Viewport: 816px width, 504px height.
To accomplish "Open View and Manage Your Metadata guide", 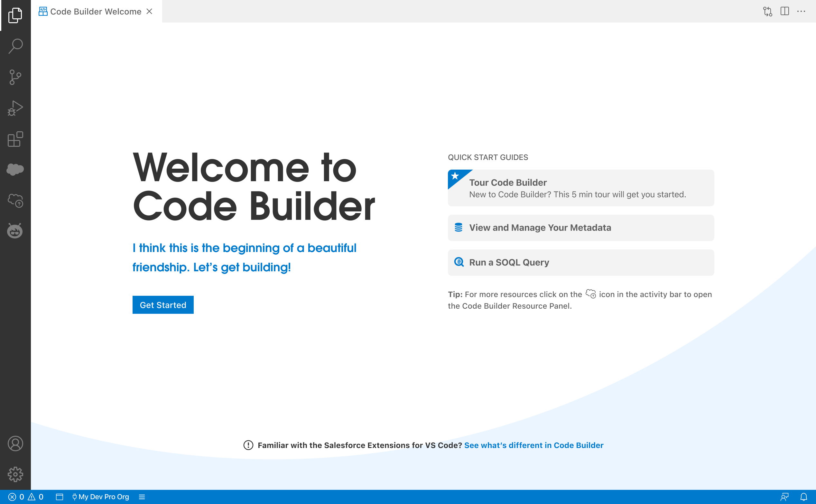I will click(x=581, y=228).
